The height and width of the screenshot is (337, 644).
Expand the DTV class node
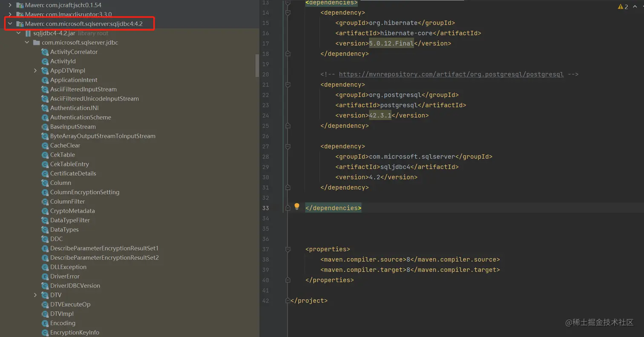[35, 295]
